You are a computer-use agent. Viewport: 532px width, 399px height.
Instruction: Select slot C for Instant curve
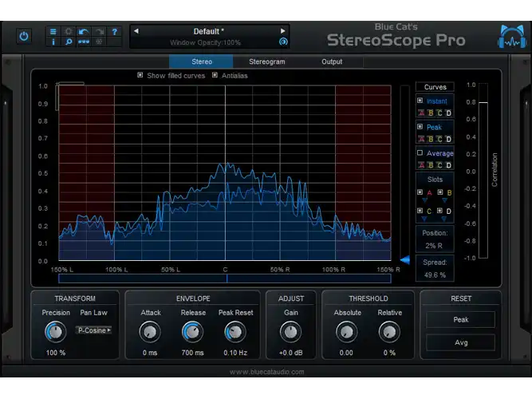[x=439, y=113]
